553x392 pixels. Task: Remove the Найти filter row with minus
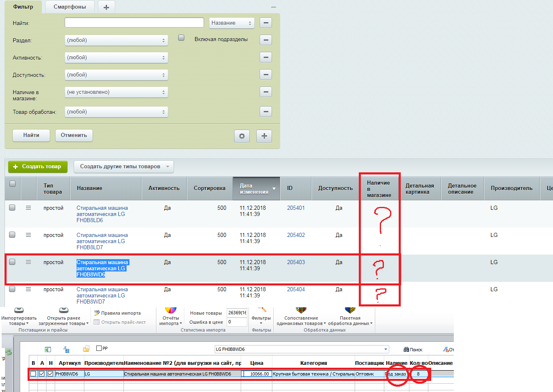tap(266, 23)
